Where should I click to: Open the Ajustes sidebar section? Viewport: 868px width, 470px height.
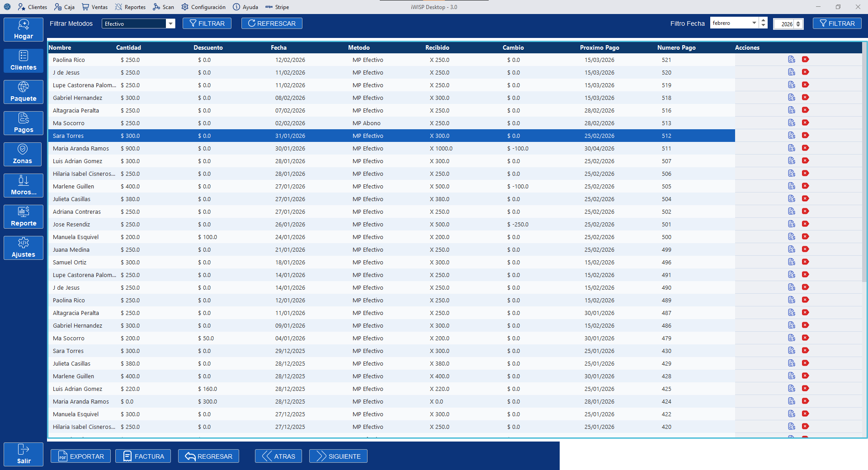[24, 248]
